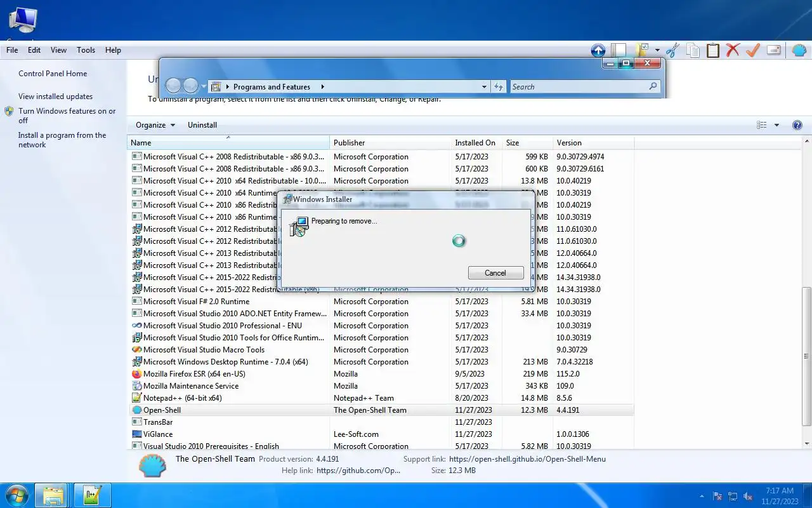This screenshot has height=508, width=812.
Task: Open Windows Explorer from the taskbar
Action: [x=51, y=495]
